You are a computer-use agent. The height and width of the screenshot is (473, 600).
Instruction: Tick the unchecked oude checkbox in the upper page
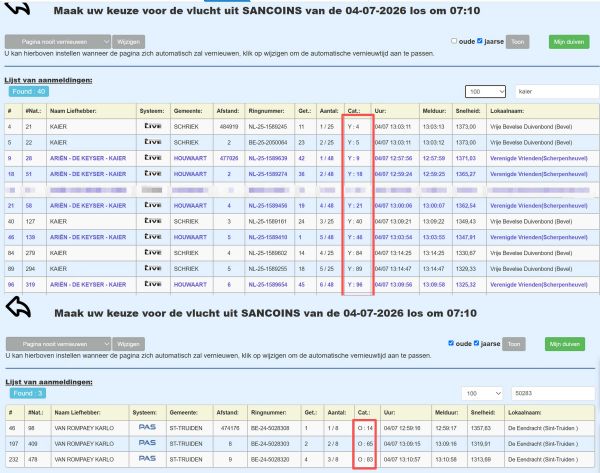[x=454, y=41]
